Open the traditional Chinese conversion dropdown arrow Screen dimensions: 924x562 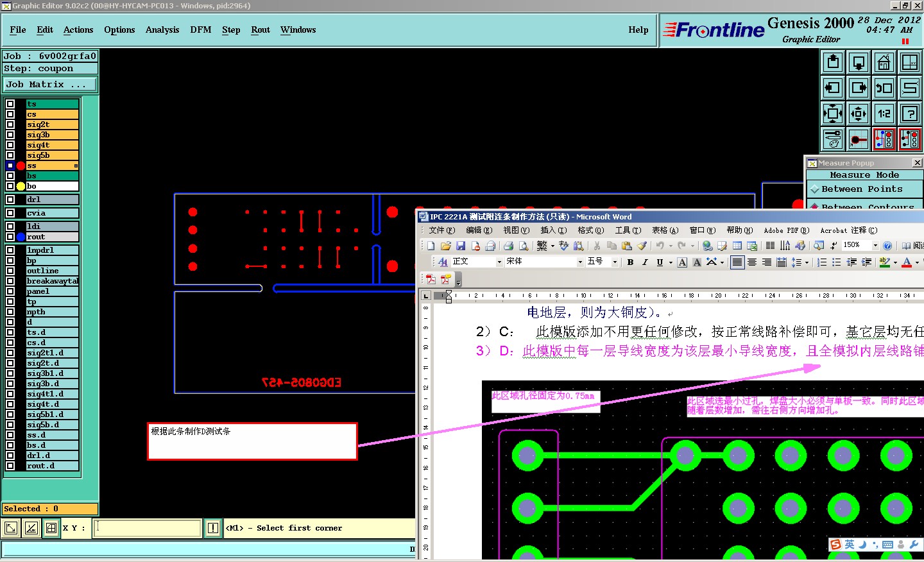point(552,246)
